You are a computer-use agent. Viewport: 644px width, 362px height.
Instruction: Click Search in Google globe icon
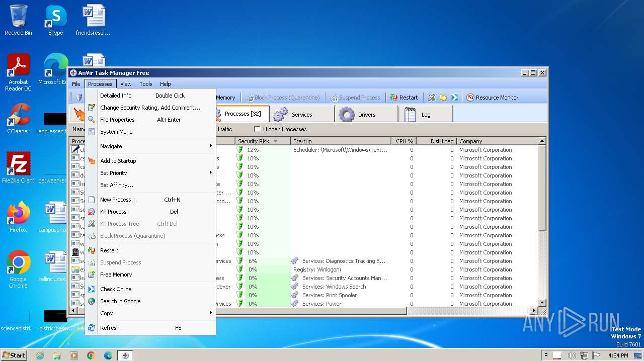pos(91,301)
